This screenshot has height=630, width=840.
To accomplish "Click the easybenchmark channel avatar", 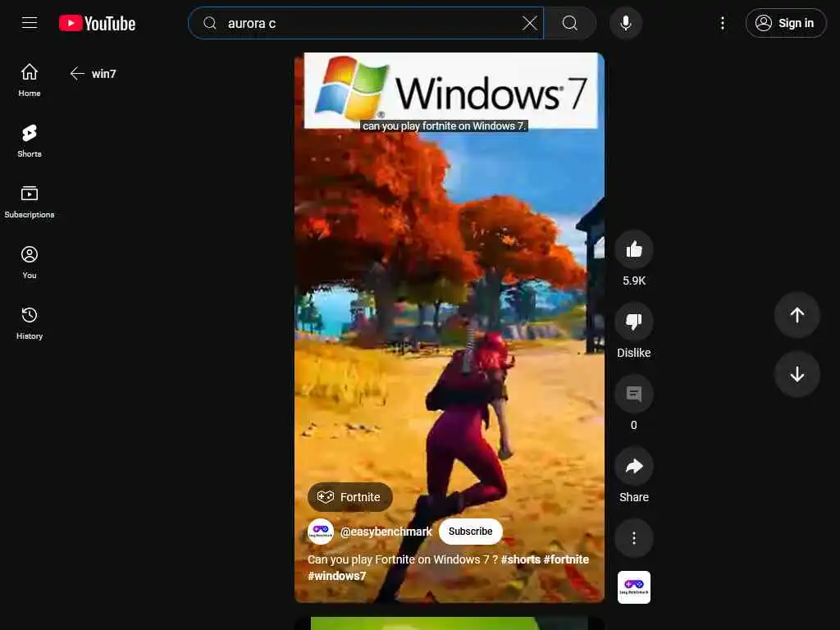I will point(321,532).
